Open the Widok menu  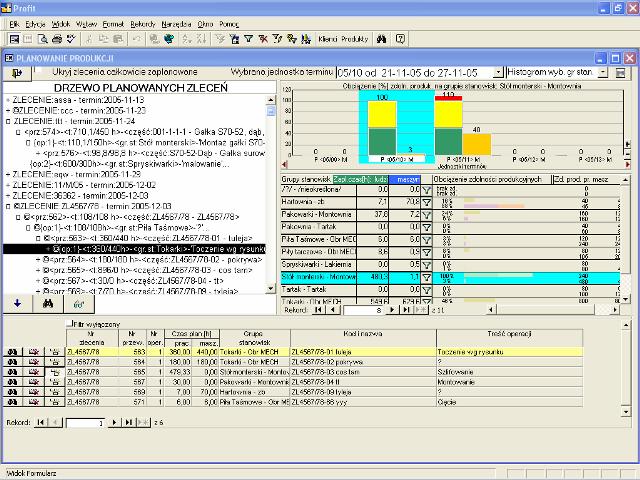point(61,24)
